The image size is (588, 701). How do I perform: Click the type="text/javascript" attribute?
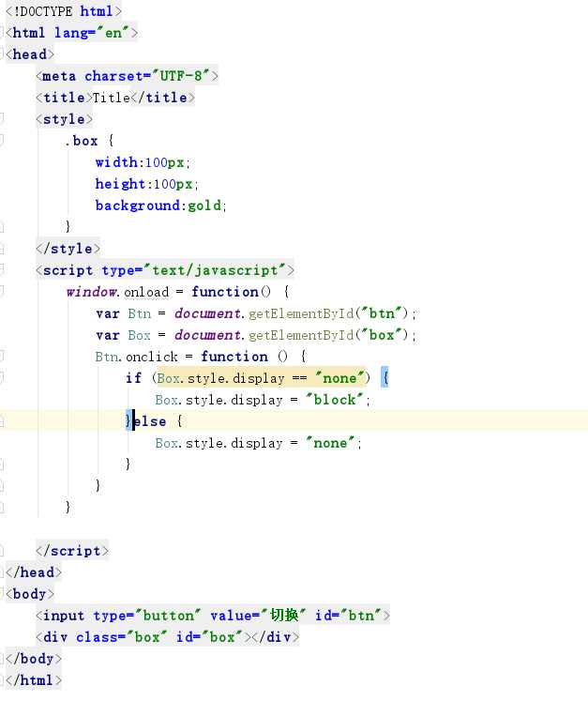coord(193,270)
